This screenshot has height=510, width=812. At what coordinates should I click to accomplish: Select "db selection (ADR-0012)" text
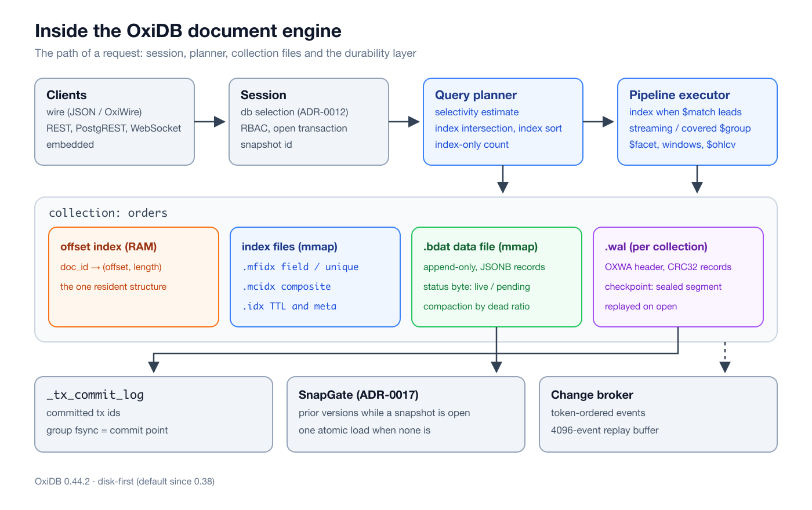295,112
